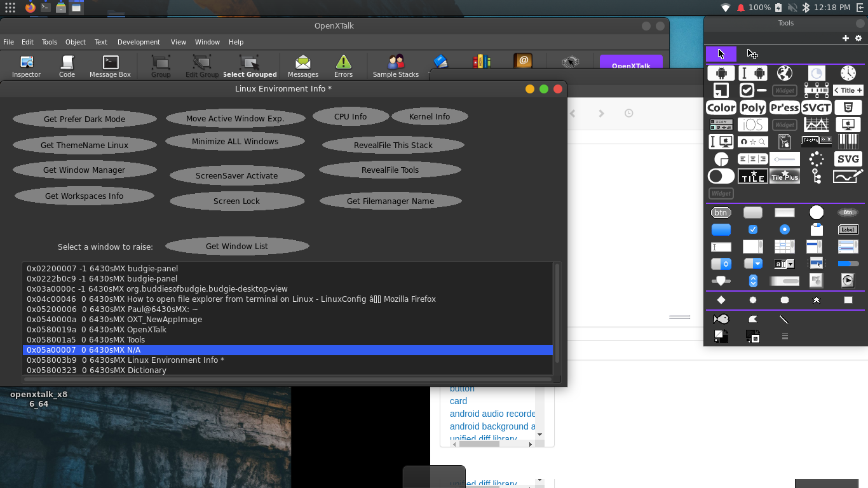868x488 pixels.
Task: Pick the slider thumb control in Tools
Action: (721, 280)
